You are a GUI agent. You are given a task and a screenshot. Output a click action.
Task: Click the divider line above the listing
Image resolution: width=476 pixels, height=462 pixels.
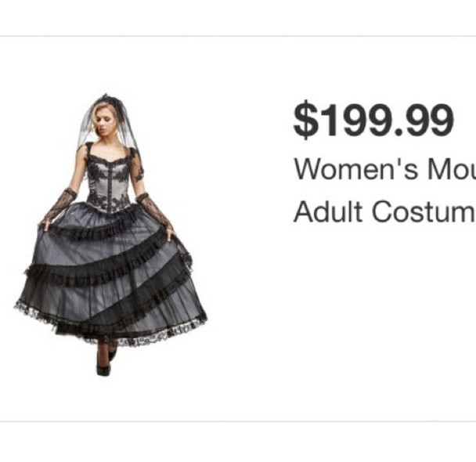(x=238, y=36)
